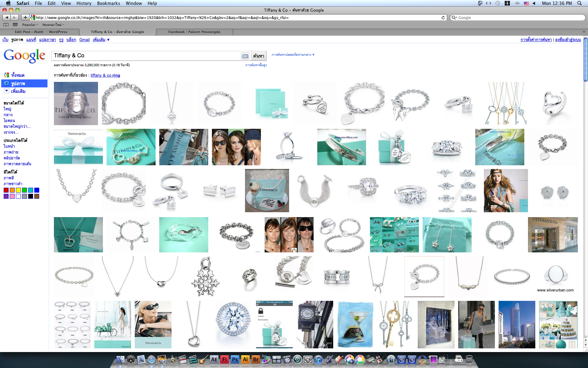
Task: Open การตั้งค่าการค้นหา search settings link
Action: point(536,40)
